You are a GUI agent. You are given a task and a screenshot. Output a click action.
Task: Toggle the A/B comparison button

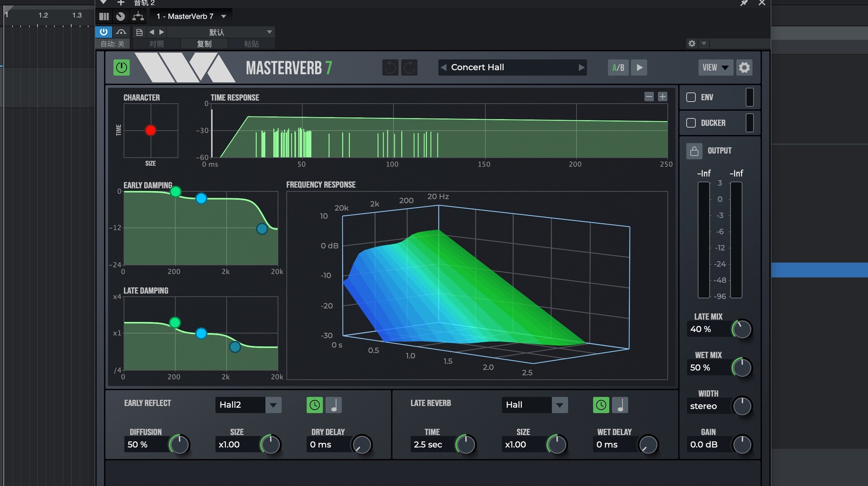(x=618, y=68)
